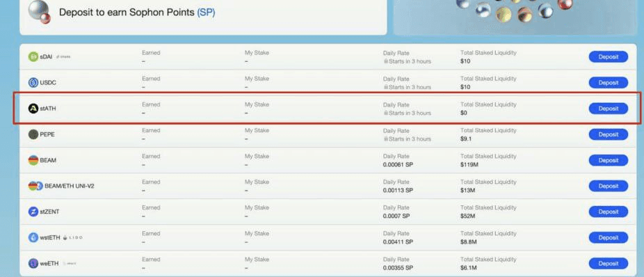
Task: Click the USDC coin icon
Action: tap(33, 83)
